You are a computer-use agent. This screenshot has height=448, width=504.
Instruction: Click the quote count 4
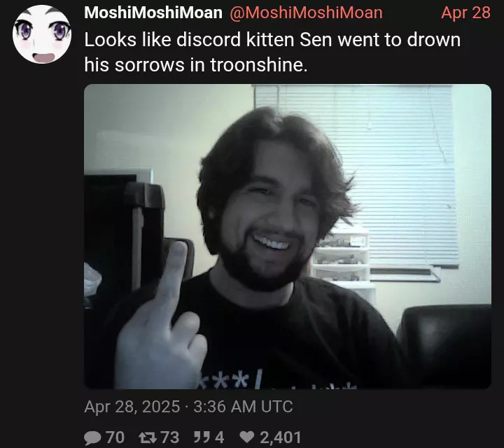point(219,437)
